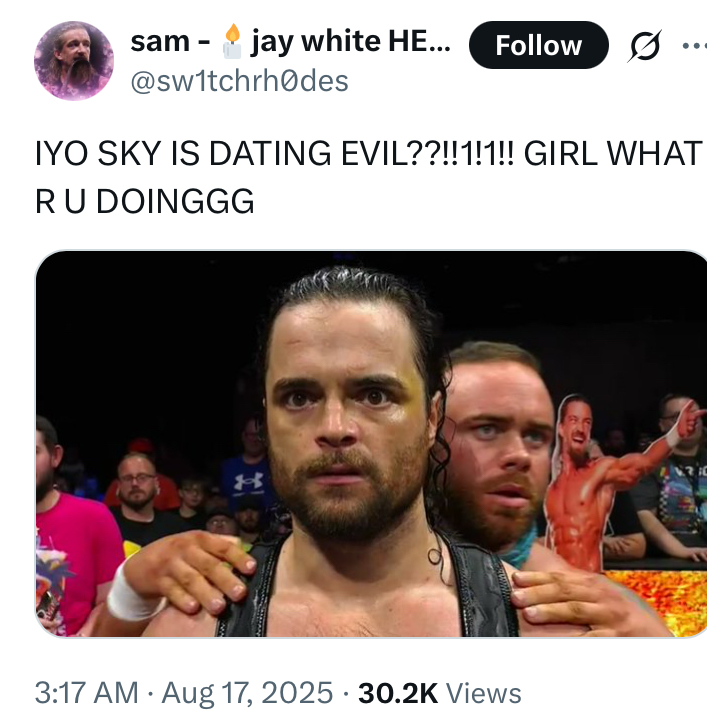Open the attached photo in the tweet

coord(371,443)
